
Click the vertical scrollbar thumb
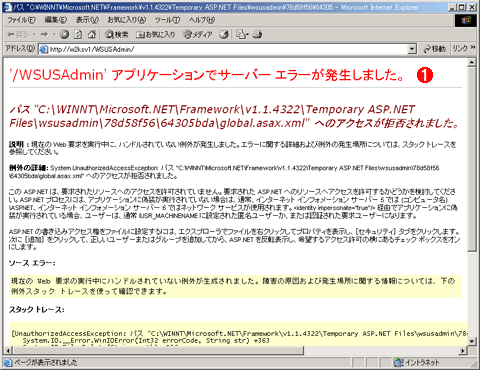pyautogui.click(x=472, y=159)
